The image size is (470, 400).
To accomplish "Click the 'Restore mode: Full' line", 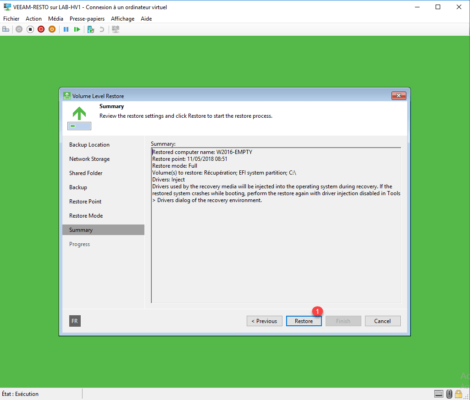I will click(x=175, y=166).
